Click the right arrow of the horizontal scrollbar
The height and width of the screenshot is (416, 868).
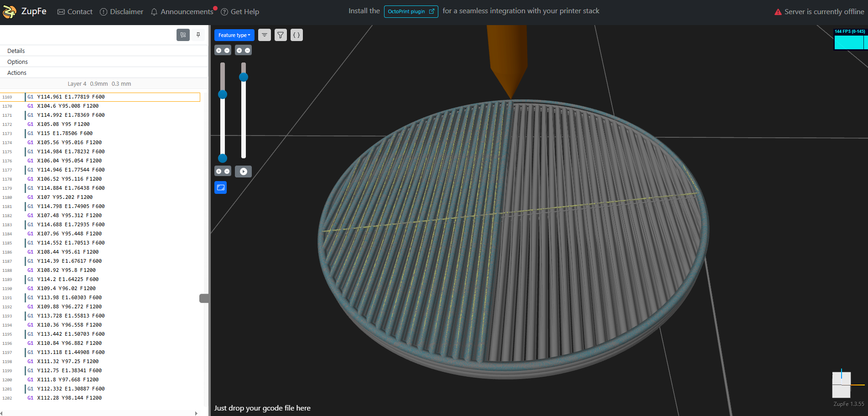[x=196, y=413]
